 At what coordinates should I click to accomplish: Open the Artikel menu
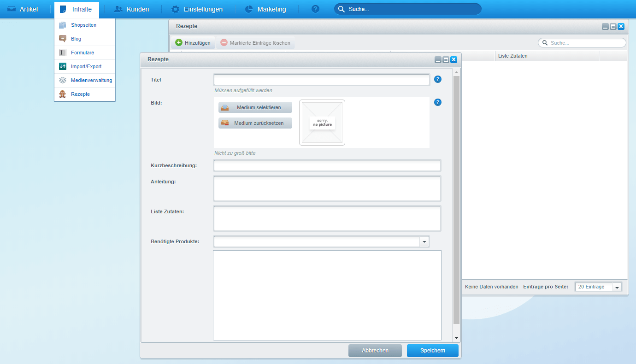(23, 9)
